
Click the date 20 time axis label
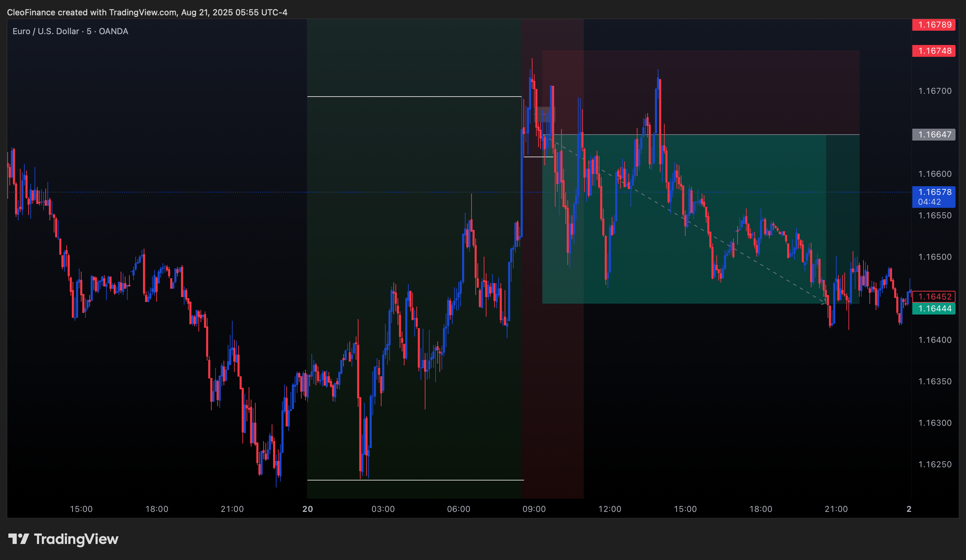pyautogui.click(x=308, y=509)
